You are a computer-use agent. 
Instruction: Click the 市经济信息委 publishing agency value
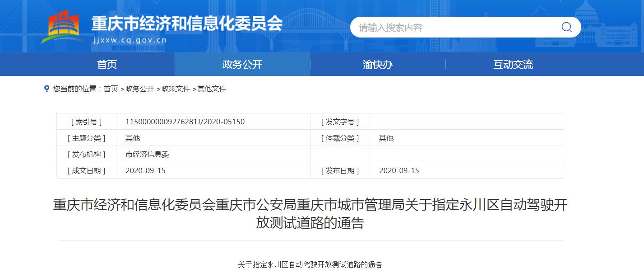point(147,154)
